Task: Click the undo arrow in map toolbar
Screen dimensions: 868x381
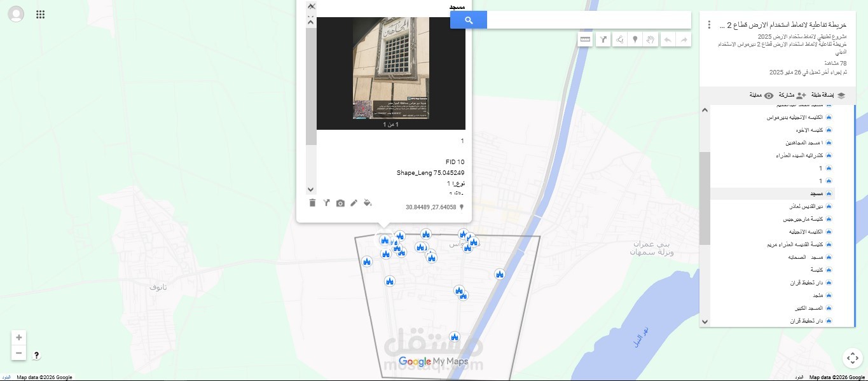Action: click(667, 39)
